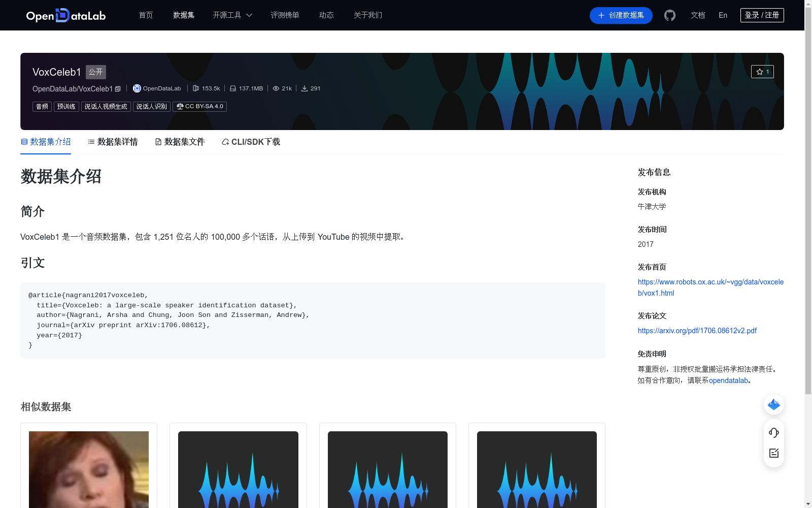Switch to 数据集文件 tab
Screen dimensions: 812x508
click(x=180, y=142)
